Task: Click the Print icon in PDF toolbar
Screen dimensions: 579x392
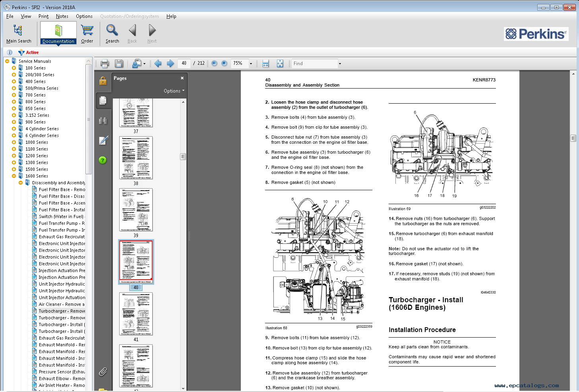Action: point(105,64)
